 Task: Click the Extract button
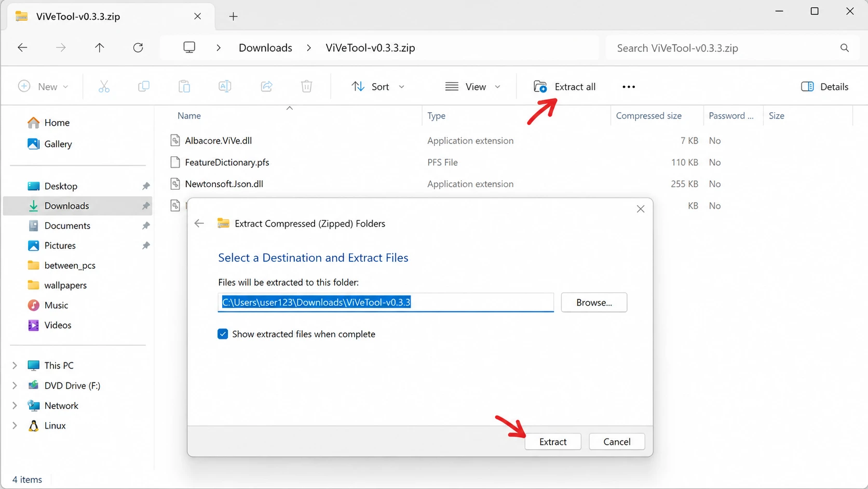click(553, 442)
